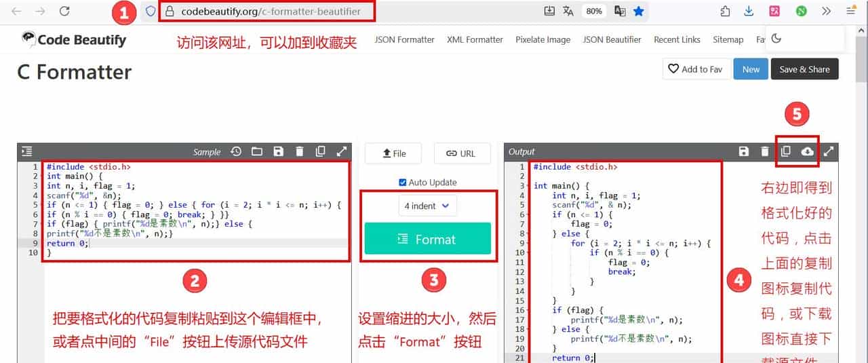868x363 pixels.
Task: Open JSON Beautifier nav link
Action: tap(612, 39)
